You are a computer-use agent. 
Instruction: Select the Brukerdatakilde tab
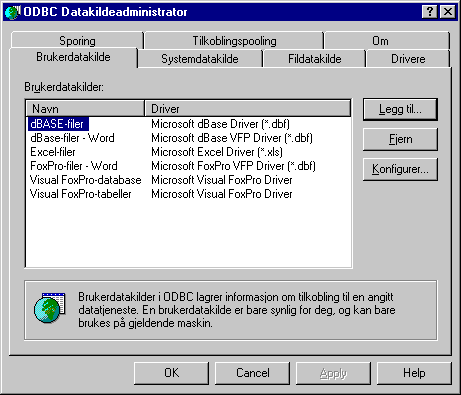coord(73,57)
